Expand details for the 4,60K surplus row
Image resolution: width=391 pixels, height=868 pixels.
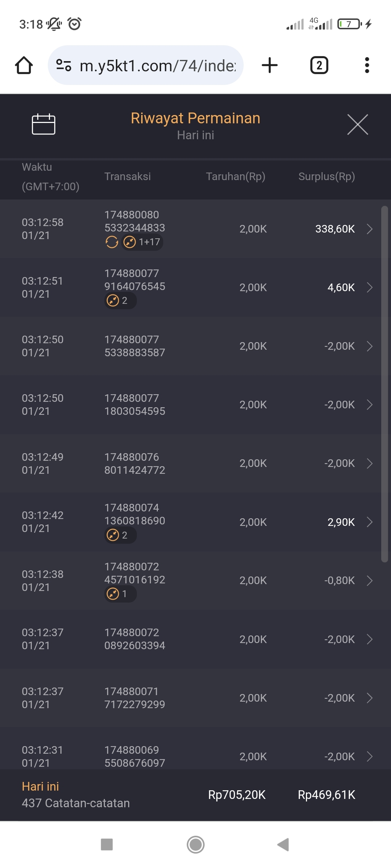point(369,288)
